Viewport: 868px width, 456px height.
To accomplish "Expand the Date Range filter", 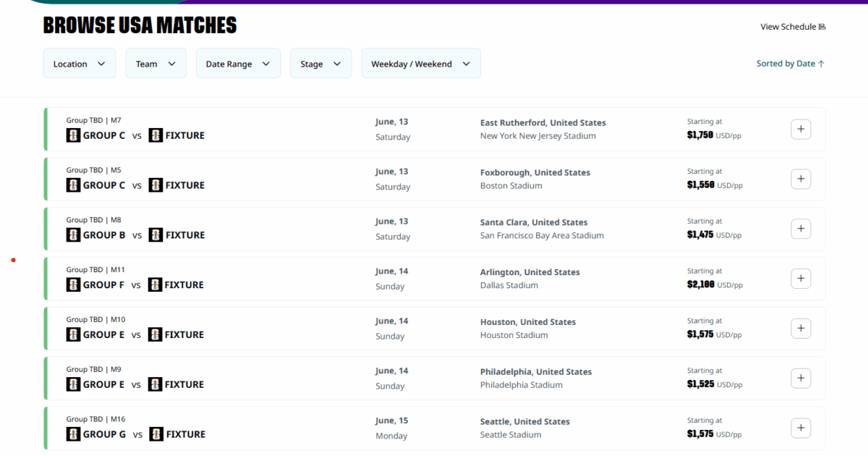I will 238,64.
